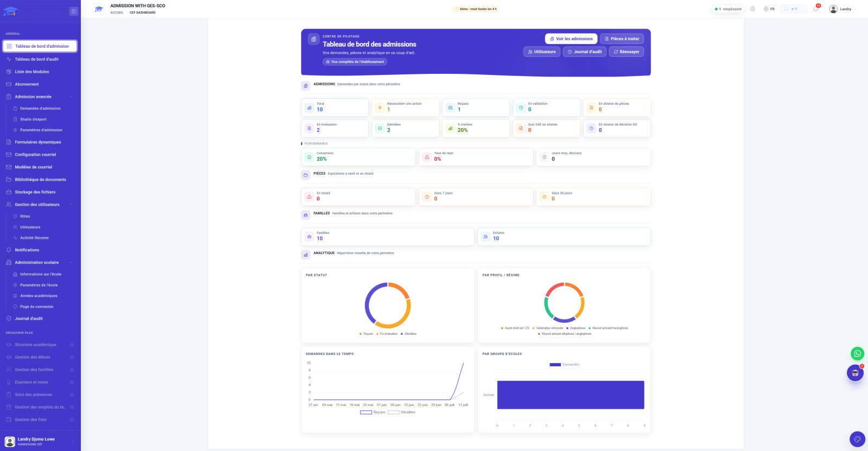Image resolution: width=868 pixels, height=451 pixels.
Task: Open the Total admissions stat card
Action: coord(335,107)
